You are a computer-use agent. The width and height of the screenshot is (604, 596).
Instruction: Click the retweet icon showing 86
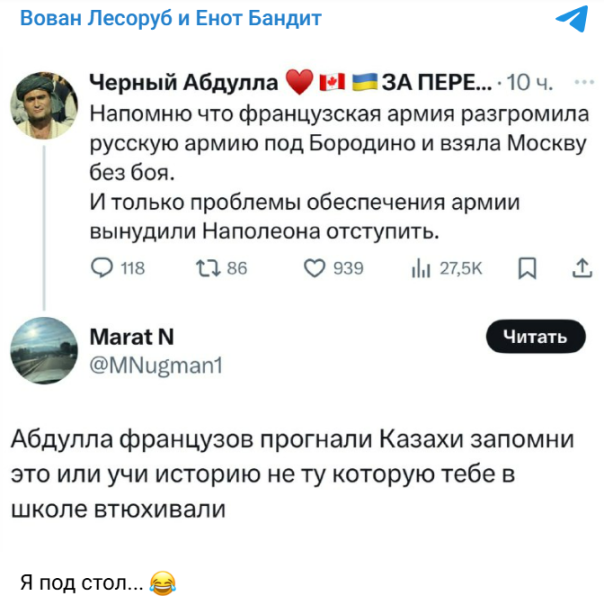pyautogui.click(x=205, y=267)
